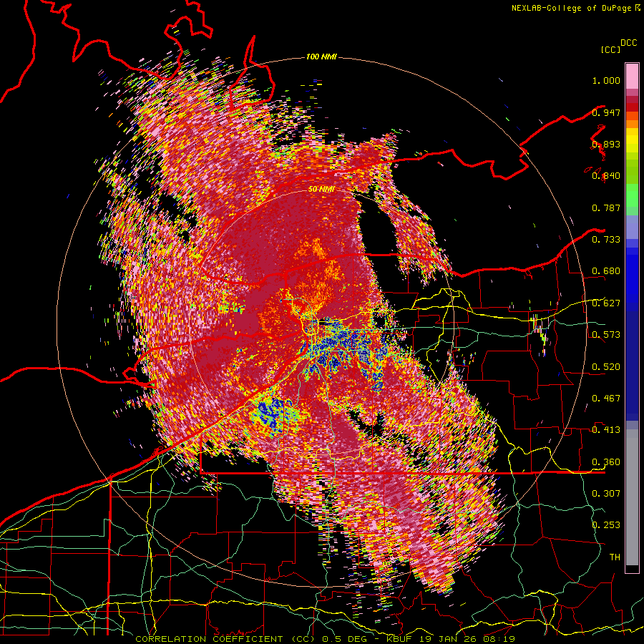Image resolution: width=644 pixels, height=644 pixels.
Task: Pick the light pink top color bar segment
Action: point(632,76)
